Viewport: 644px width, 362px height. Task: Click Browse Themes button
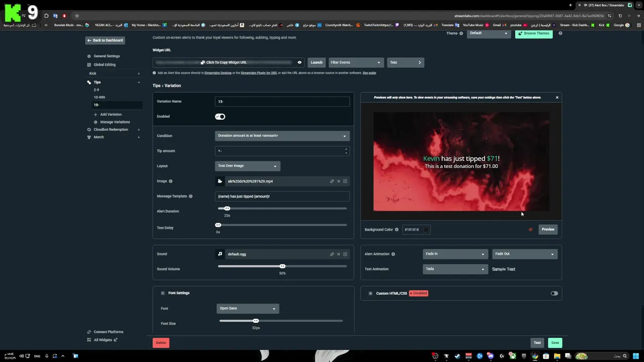[534, 34]
